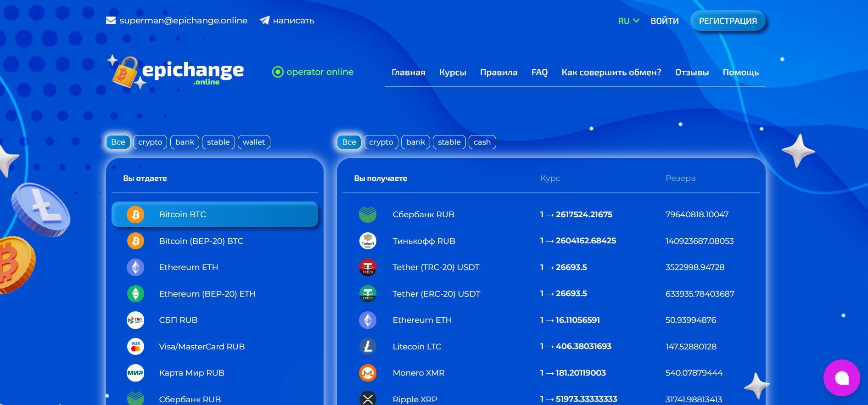Select Bitcoin (BEP-20) BTC row
The height and width of the screenshot is (405, 868).
(x=215, y=241)
